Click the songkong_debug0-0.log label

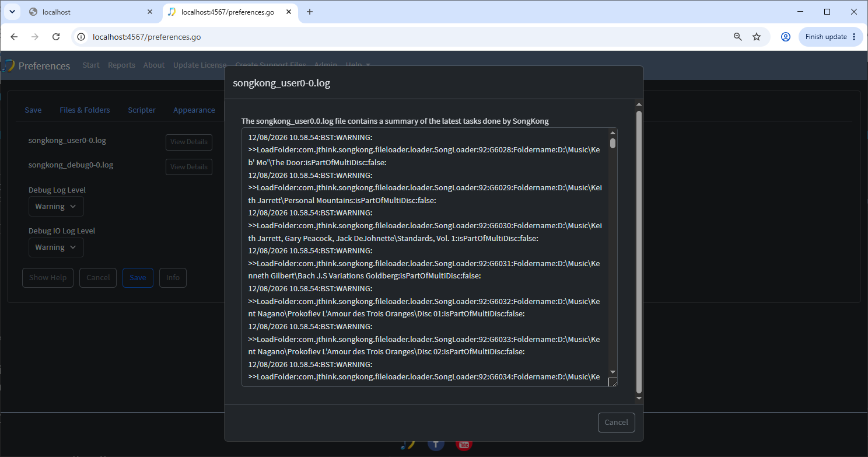coord(71,165)
